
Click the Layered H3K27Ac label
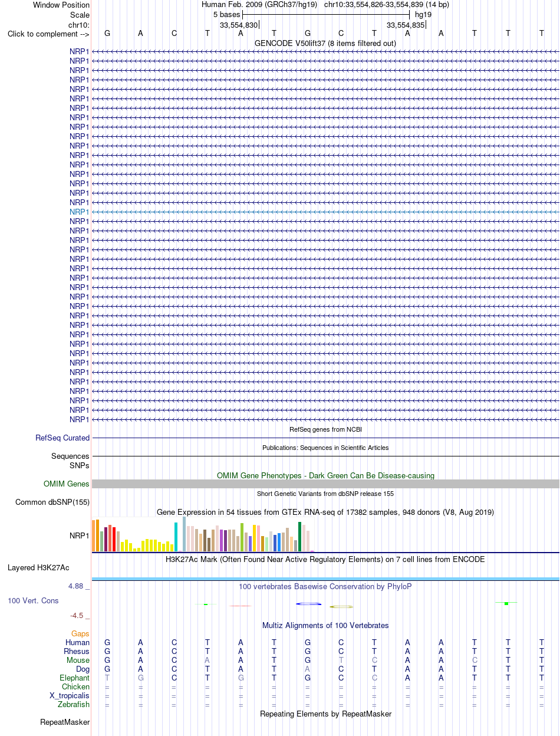[x=38, y=568]
